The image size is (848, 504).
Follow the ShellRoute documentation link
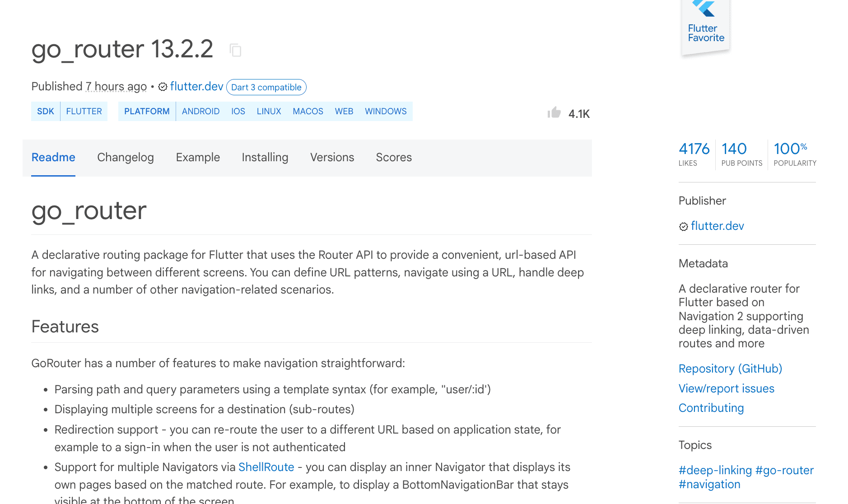(x=266, y=467)
